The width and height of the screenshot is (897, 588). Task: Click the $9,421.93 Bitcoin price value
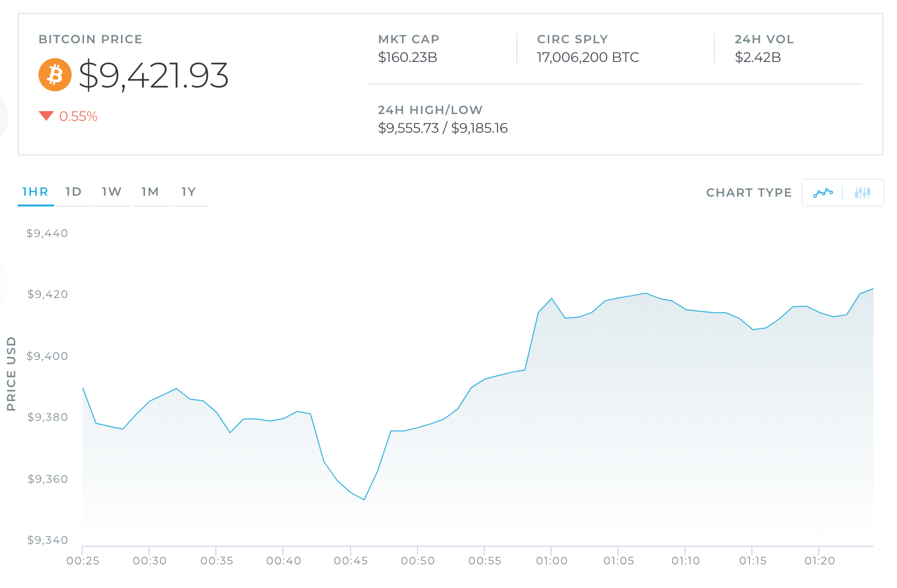pyautogui.click(x=153, y=75)
